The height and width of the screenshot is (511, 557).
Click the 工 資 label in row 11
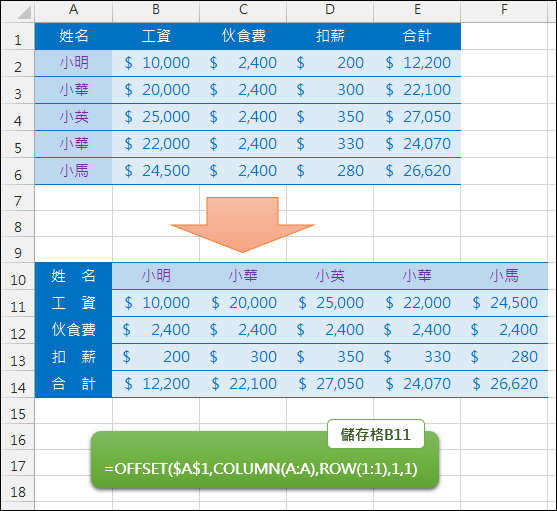coord(74,303)
